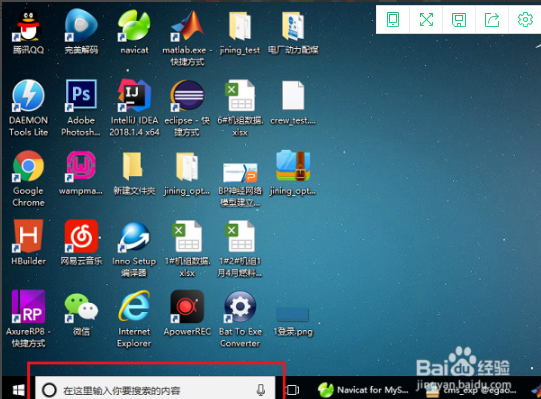The height and width of the screenshot is (399, 541).
Task: Click the taskbar search input box
Action: (155, 389)
